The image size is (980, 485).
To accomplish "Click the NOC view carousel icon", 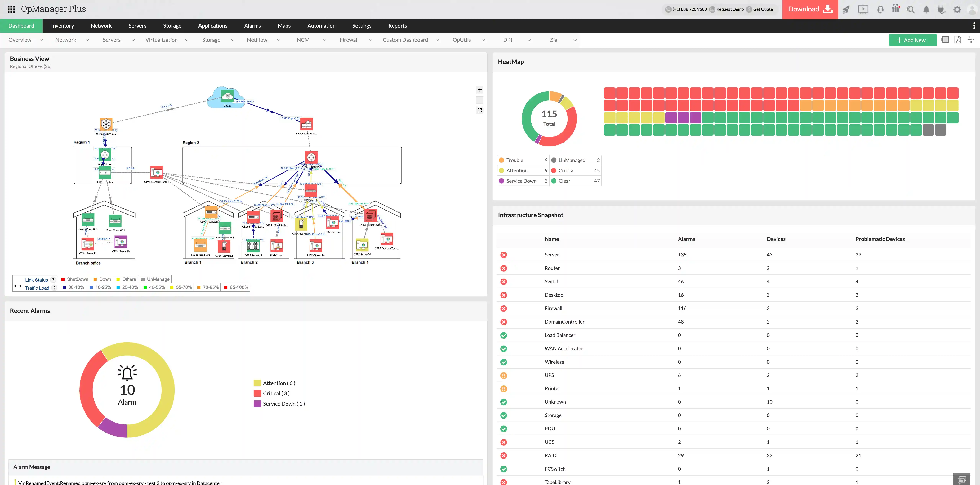I will [x=945, y=40].
